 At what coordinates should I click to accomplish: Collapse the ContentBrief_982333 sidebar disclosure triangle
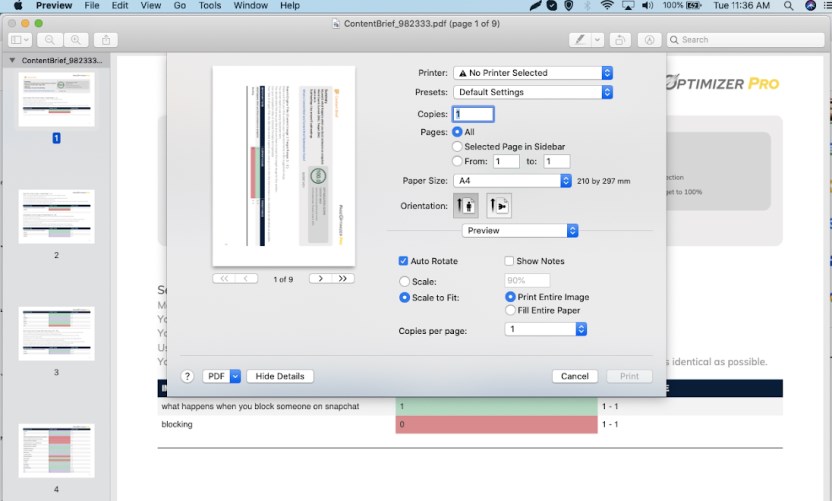[x=12, y=60]
